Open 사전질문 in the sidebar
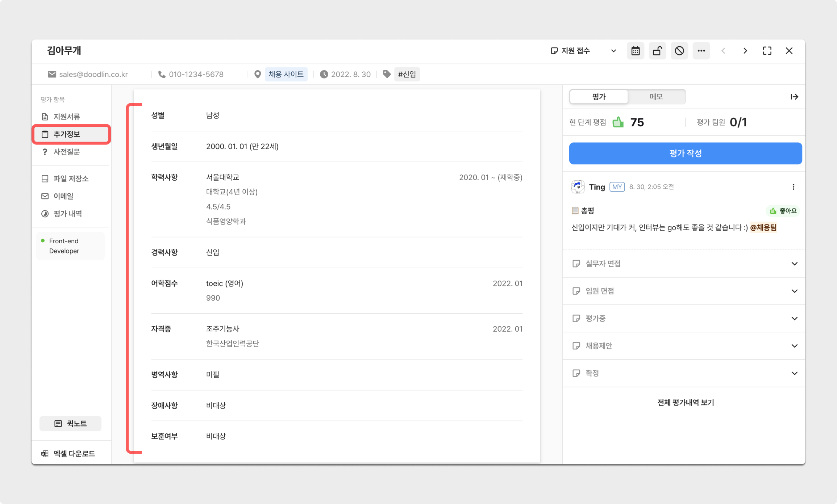 [x=67, y=152]
